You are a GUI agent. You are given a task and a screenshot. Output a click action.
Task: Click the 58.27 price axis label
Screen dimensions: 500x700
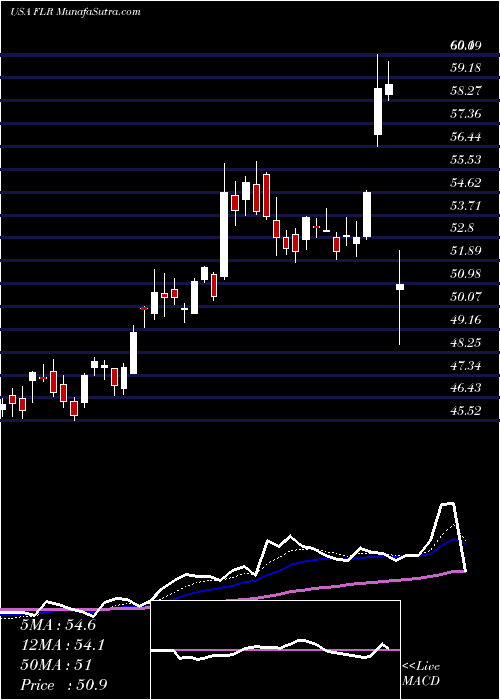coord(466,91)
